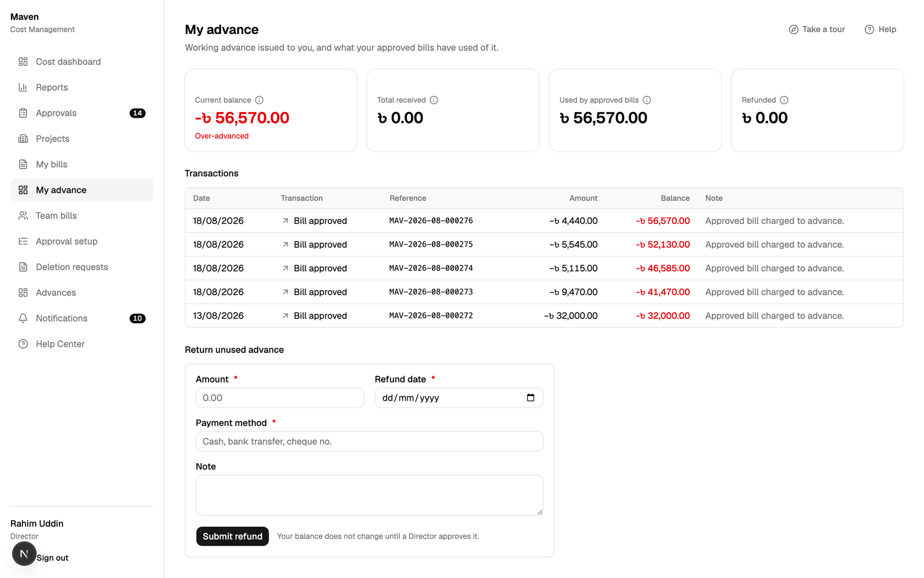The width and height of the screenshot is (924, 578).
Task: Click the My bills document icon
Action: coord(23,165)
